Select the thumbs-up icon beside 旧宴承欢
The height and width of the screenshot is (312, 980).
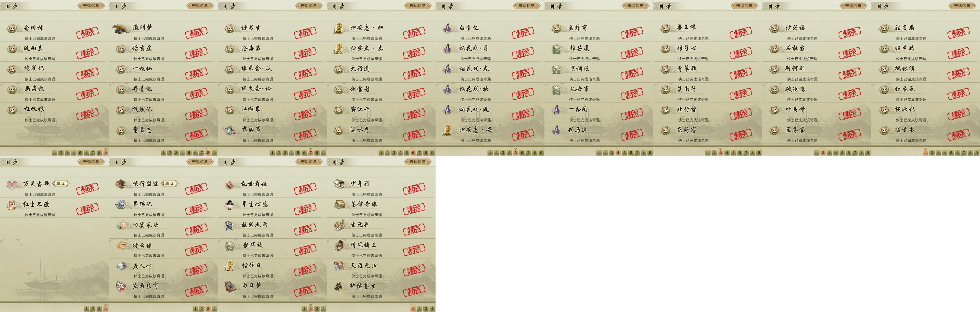tap(121, 225)
